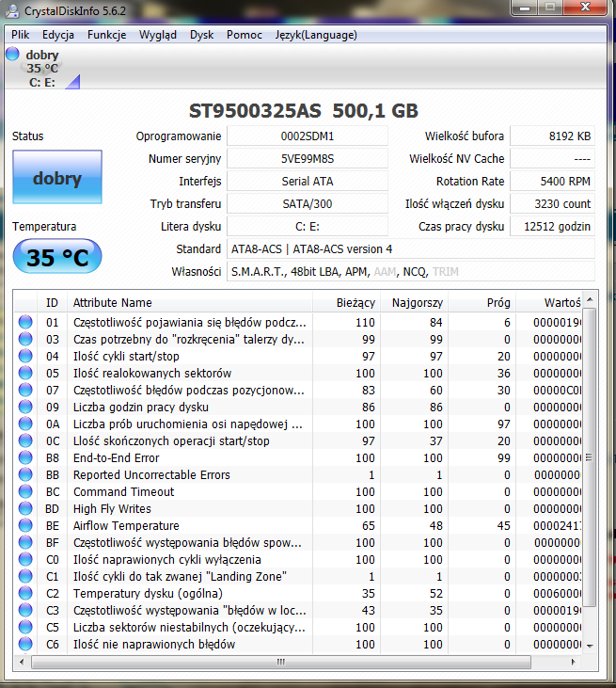Screen dimensions: 616x688
Task: Click status orb for attribute 0A
Action: [25, 424]
